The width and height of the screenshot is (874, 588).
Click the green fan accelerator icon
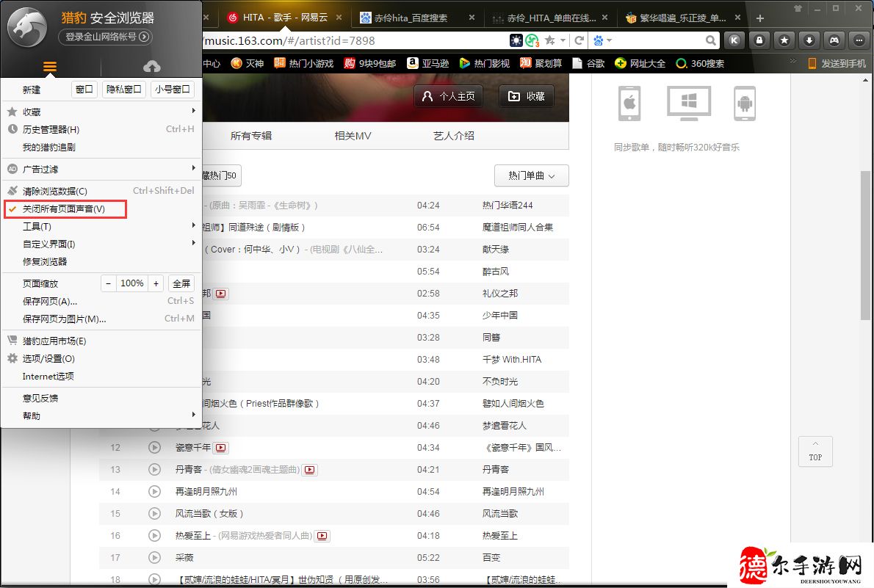tap(532, 40)
